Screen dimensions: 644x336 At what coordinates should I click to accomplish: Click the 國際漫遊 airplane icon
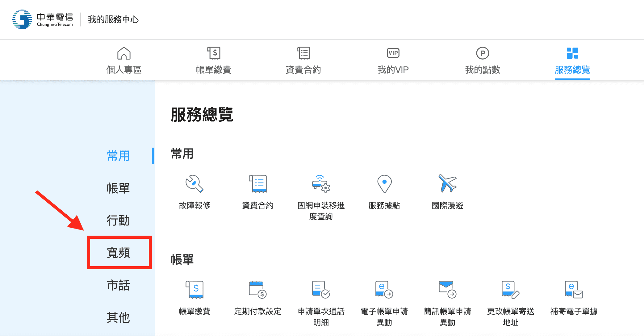pyautogui.click(x=448, y=184)
